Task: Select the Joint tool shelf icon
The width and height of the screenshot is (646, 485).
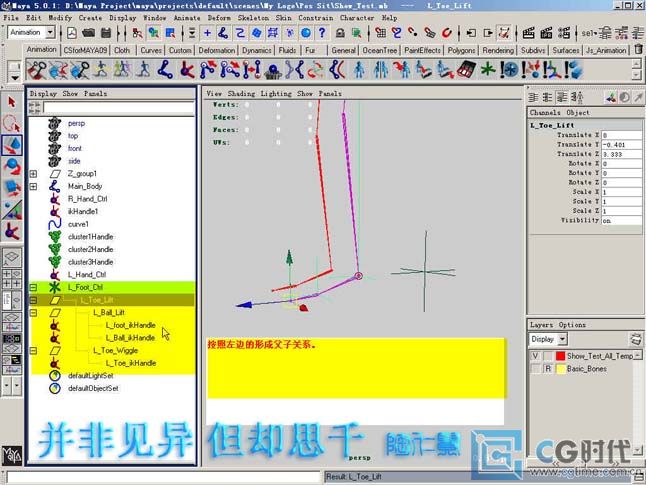Action: click(x=165, y=69)
